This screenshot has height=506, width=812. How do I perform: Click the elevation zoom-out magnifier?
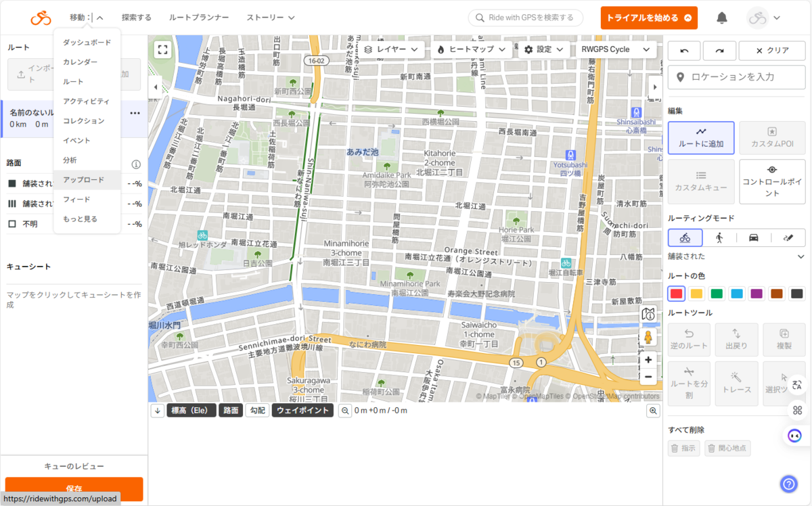345,411
